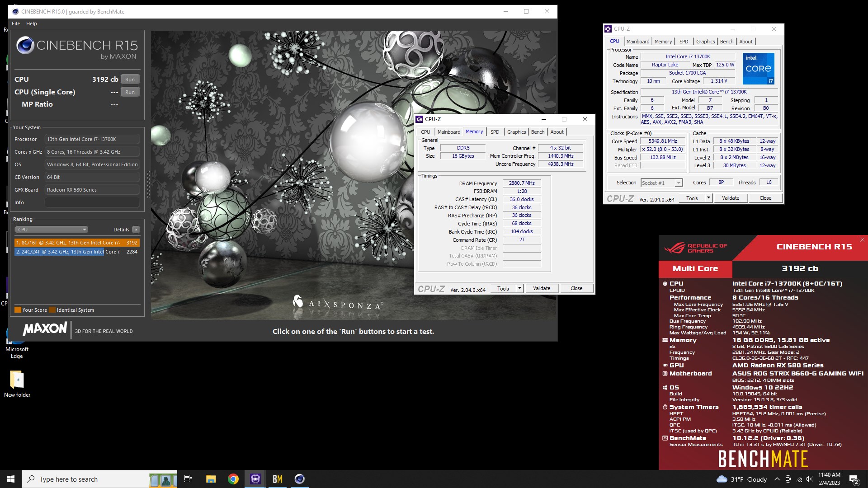Viewport: 868px width, 488px height.
Task: Click the search box image on the taskbar
Action: pos(163,479)
